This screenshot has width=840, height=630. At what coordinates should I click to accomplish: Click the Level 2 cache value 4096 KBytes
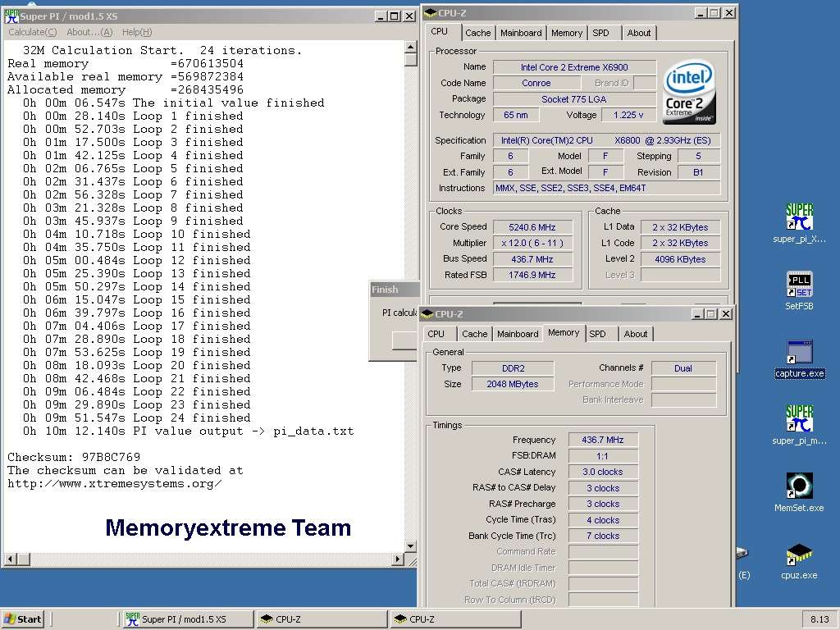coord(680,259)
